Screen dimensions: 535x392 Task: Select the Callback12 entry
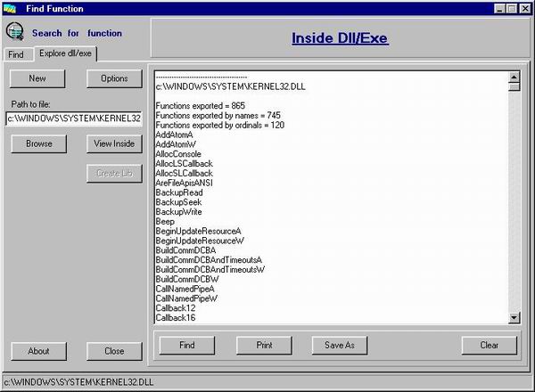(176, 308)
